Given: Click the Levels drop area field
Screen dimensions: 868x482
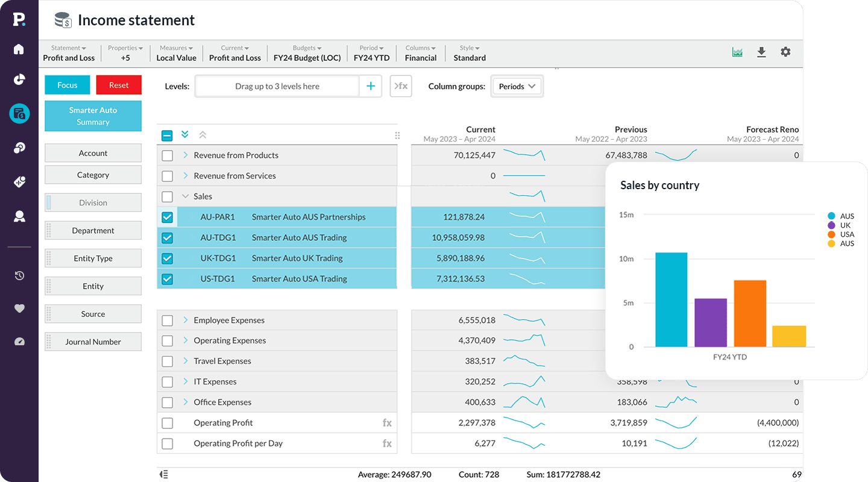Looking at the screenshot, I should pyautogui.click(x=277, y=86).
